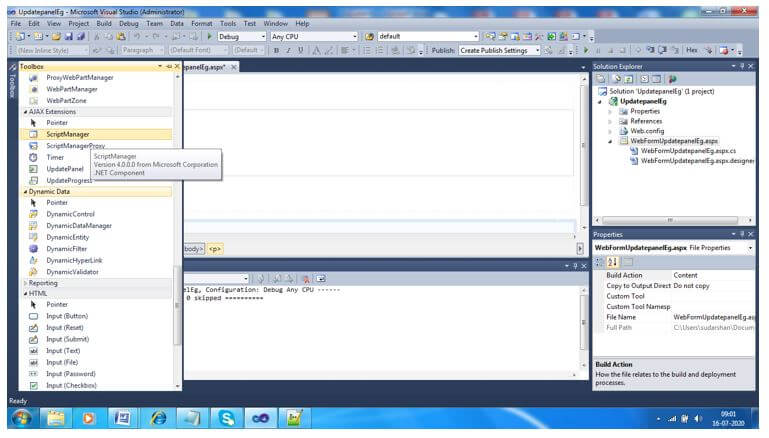Select WebPartZone toolbox item
The height and width of the screenshot is (438, 769).
(x=66, y=101)
